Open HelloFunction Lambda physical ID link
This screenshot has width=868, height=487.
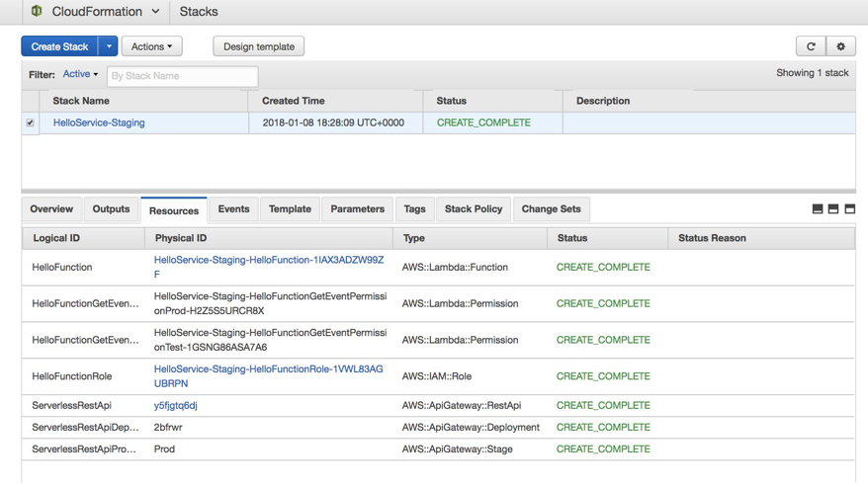(269, 267)
